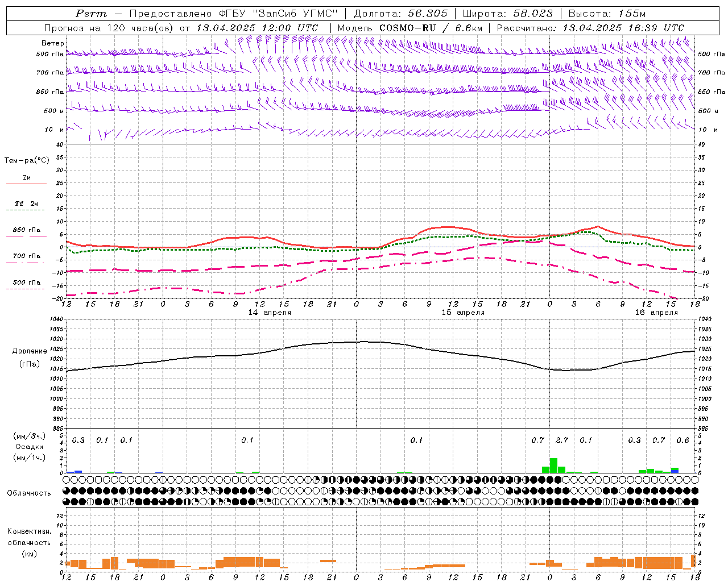Click "Рассчитано: 13.04.2025 16:39 UTC" text
The height and width of the screenshot is (582, 728).
point(590,28)
